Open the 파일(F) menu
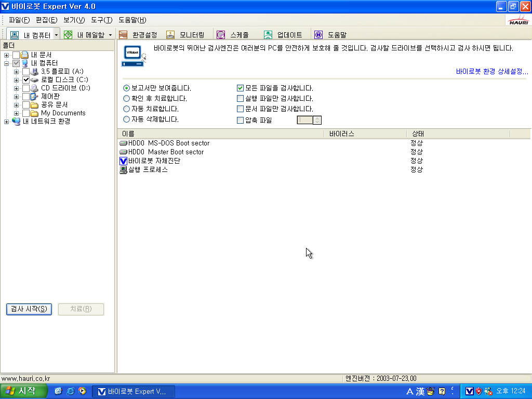 (x=19, y=20)
